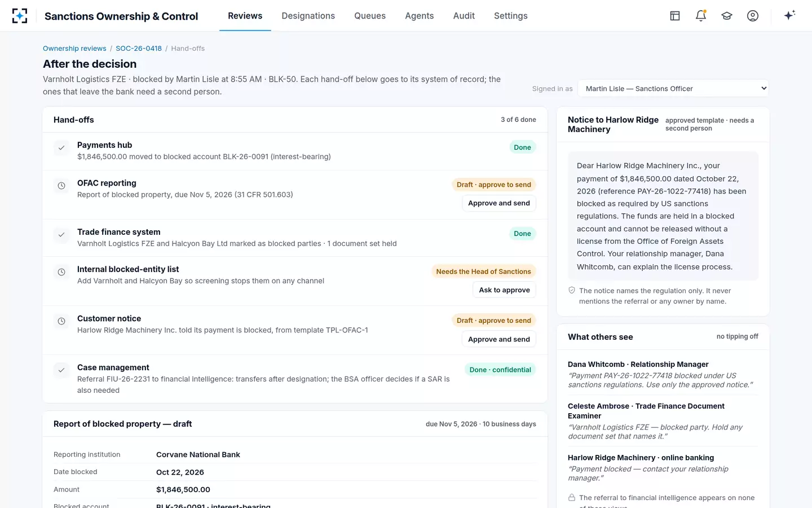Ask to approve the internal blocked-entity list
The image size is (812, 508).
tap(505, 290)
